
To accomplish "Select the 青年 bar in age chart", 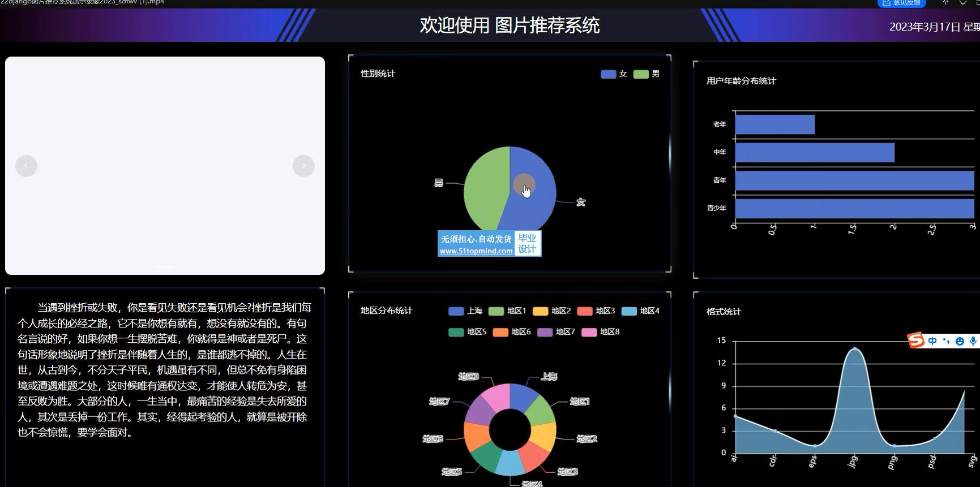I will pos(855,180).
